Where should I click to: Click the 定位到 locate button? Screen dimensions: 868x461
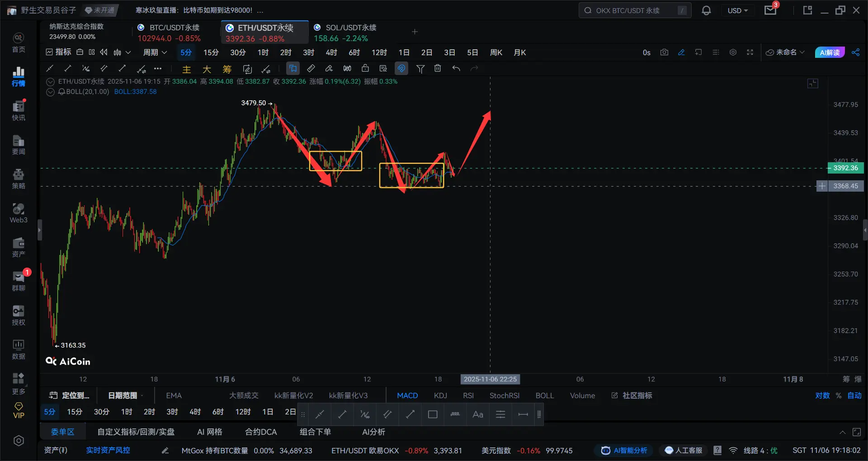tap(69, 395)
